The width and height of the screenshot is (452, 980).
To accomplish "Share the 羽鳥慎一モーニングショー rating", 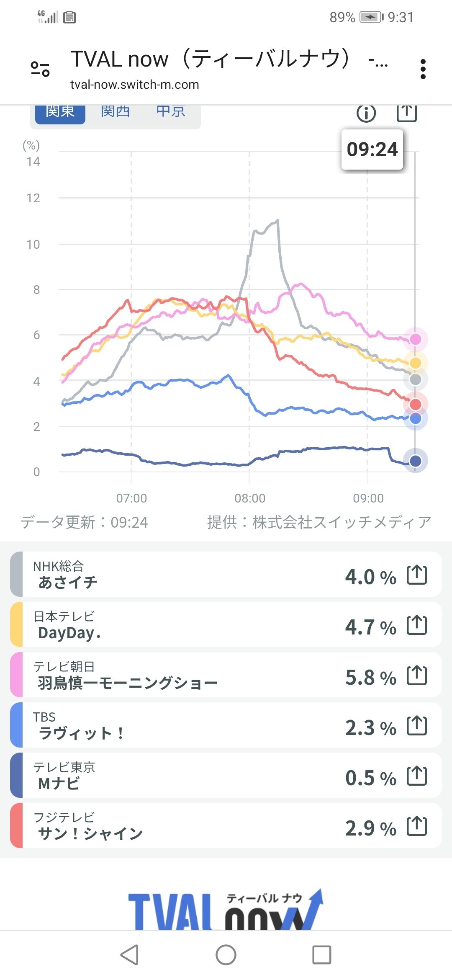I will [417, 676].
